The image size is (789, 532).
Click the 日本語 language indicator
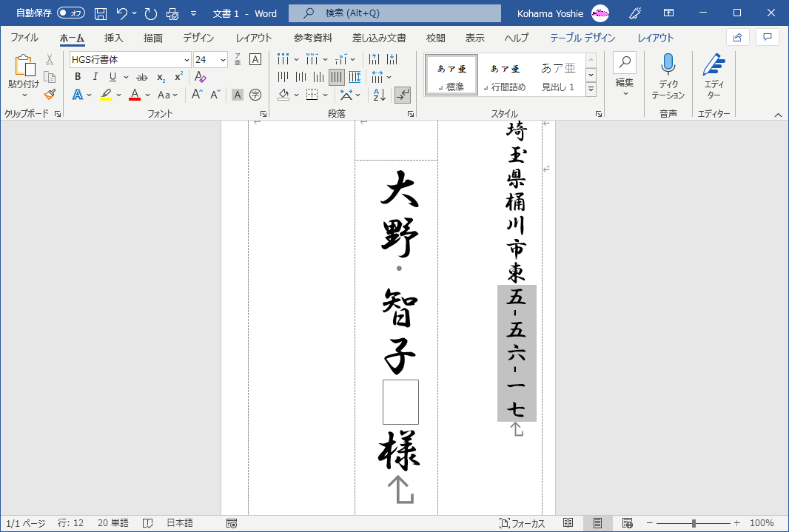point(180,523)
